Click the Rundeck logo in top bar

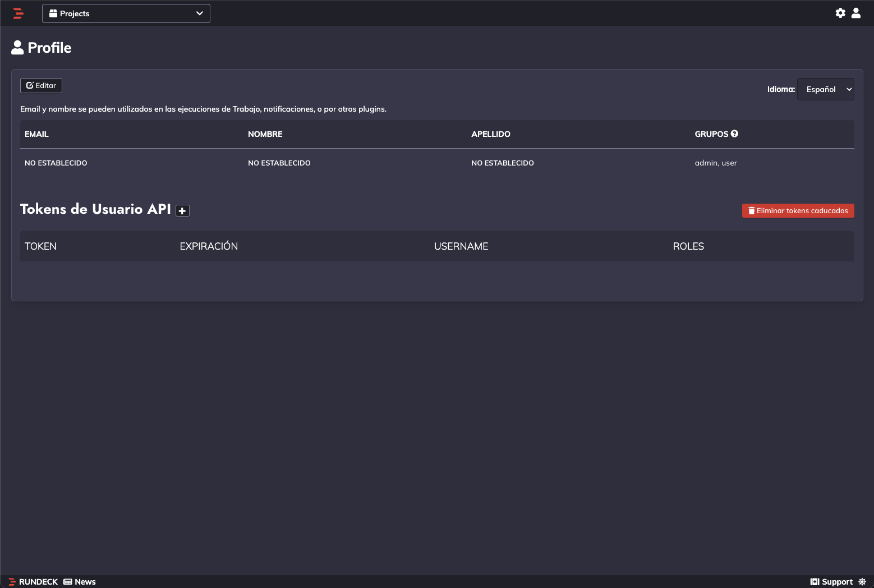[18, 13]
